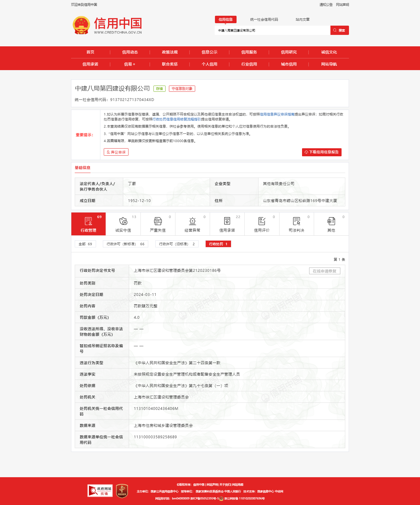Filter by 全部 69 records
Viewport: 420px width, 505px height.
85,244
